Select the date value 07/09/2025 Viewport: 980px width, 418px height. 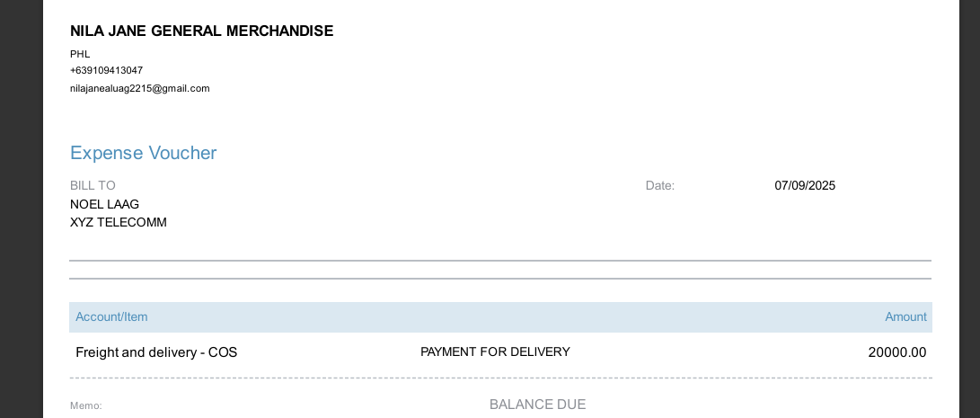(805, 185)
